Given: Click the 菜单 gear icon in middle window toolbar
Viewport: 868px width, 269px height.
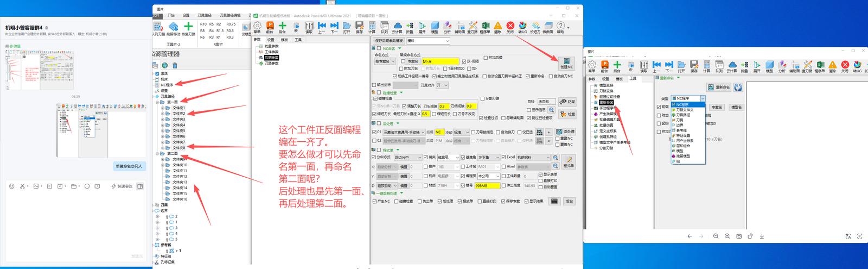Looking at the screenshot, I should (x=257, y=26).
